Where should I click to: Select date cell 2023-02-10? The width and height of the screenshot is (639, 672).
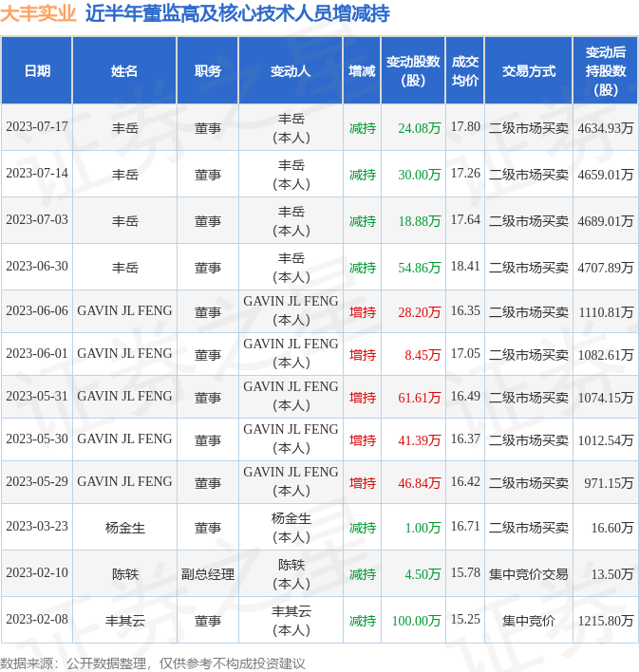tap(37, 573)
